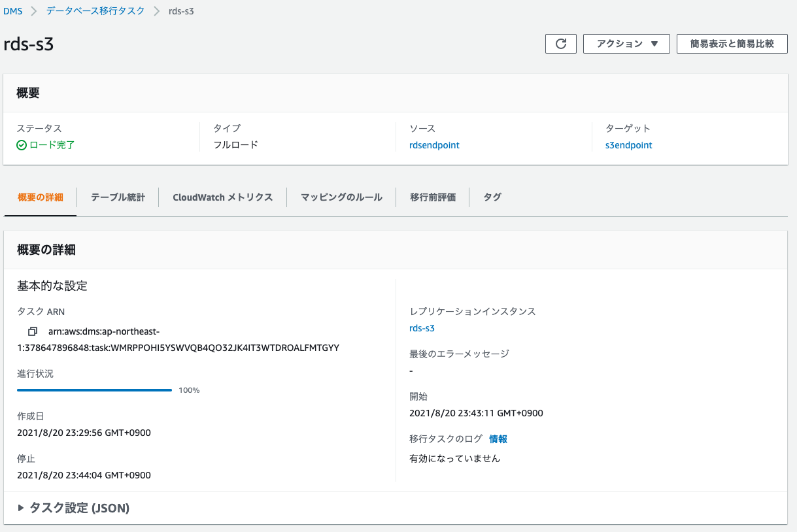The height and width of the screenshot is (532, 797).
Task: Select the 概要の詳細 tab
Action: [41, 197]
